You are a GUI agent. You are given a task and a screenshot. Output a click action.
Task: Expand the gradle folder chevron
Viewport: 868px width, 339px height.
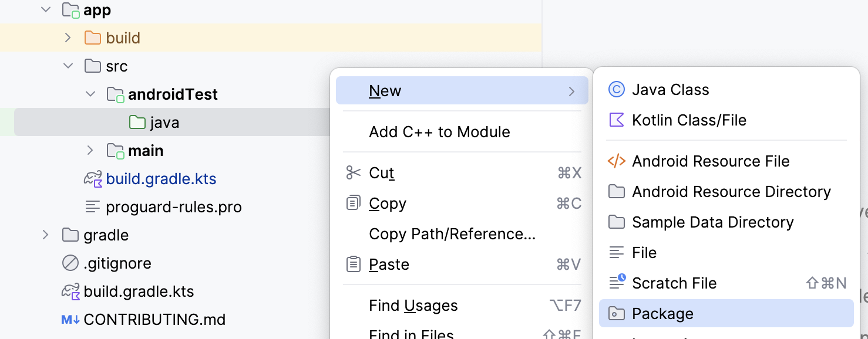pyautogui.click(x=45, y=235)
